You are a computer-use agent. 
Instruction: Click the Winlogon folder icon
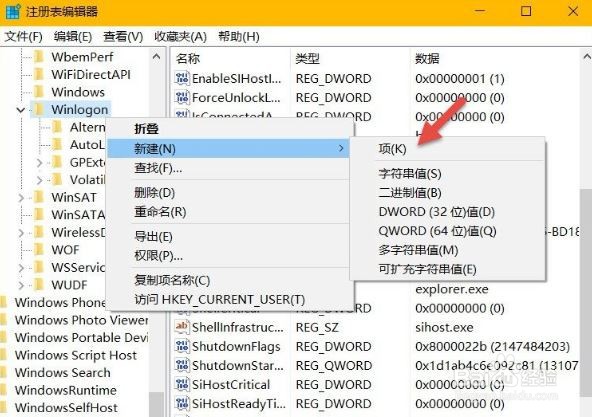(39, 110)
